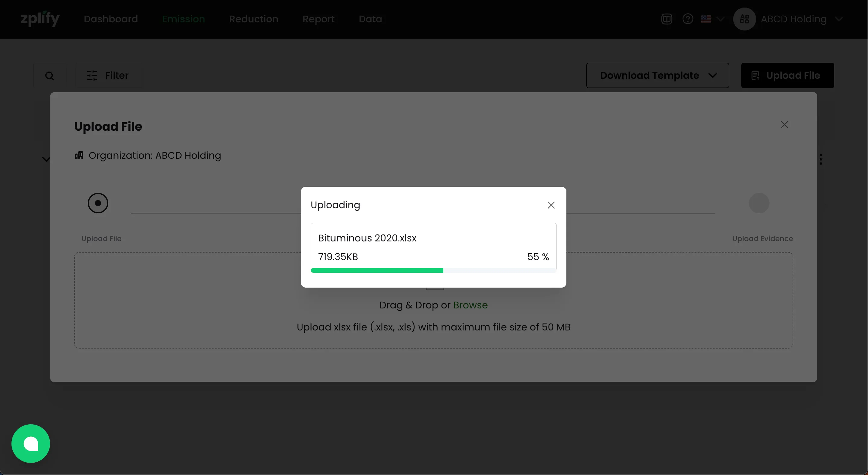
Task: Click the zplify logo
Action: point(40,19)
